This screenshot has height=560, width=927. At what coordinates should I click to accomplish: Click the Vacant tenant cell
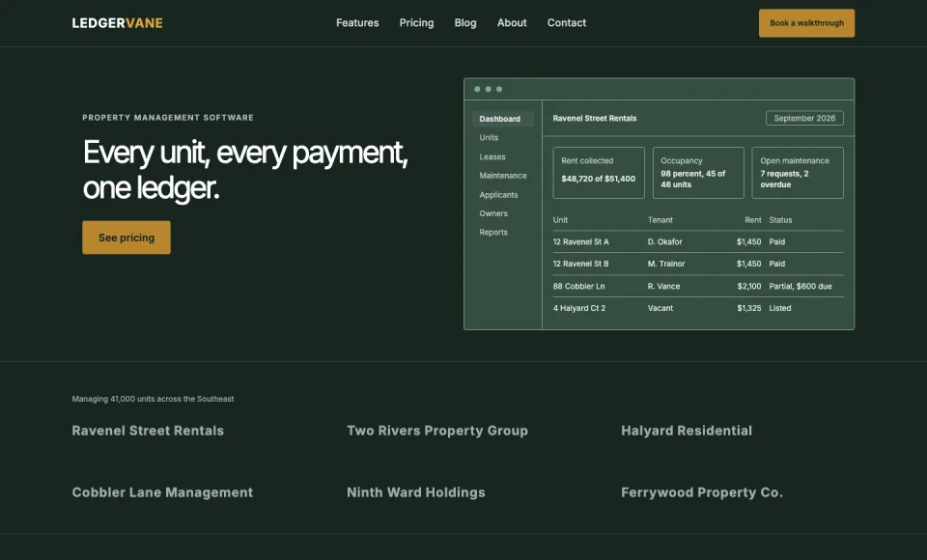pyautogui.click(x=660, y=308)
